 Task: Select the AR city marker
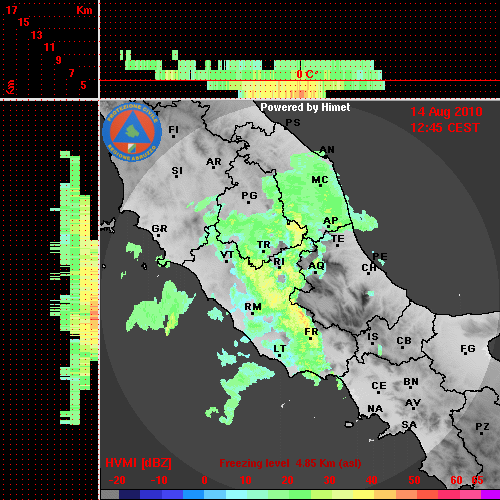coord(213,168)
